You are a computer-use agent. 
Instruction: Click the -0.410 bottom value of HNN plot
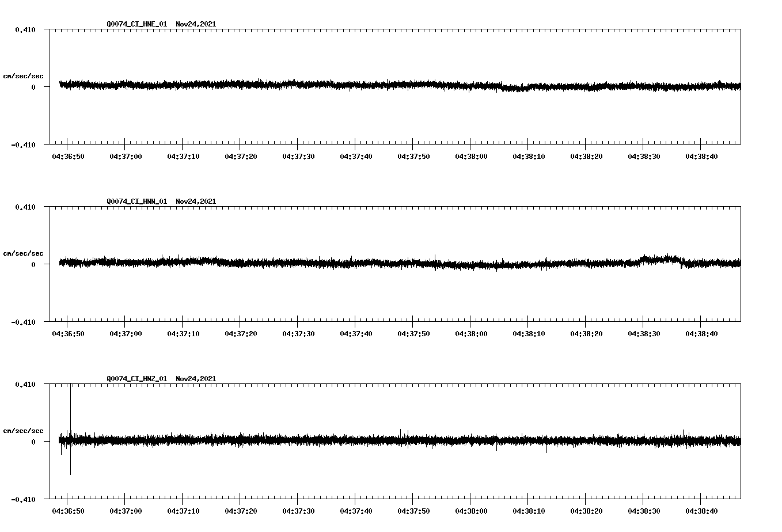click(23, 322)
